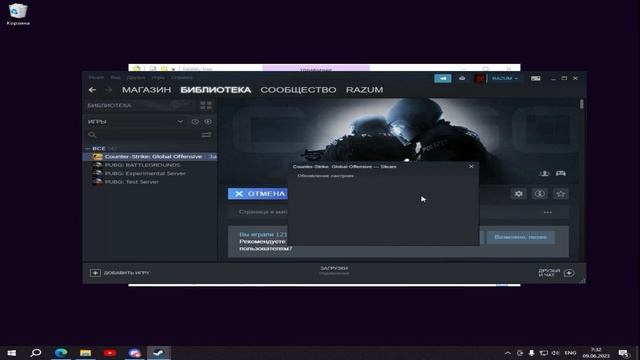640x360 pixels.
Task: Click the friends-who-play icon on the banner
Action: (x=544, y=173)
